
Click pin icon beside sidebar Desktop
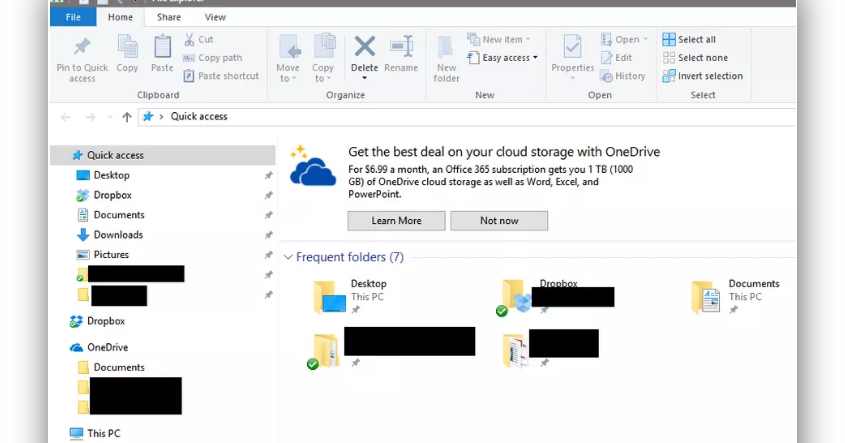tap(268, 176)
